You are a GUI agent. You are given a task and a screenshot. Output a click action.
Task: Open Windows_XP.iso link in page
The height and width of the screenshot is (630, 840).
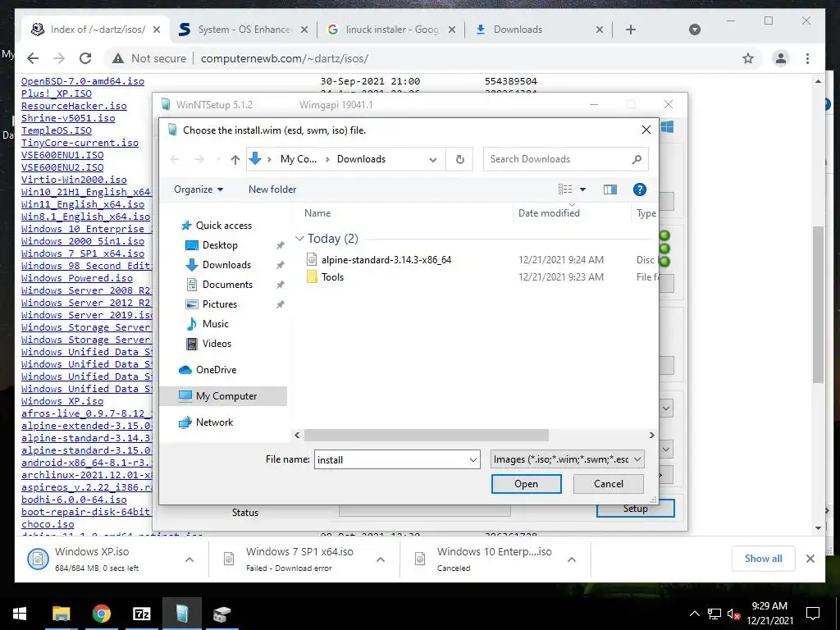(x=62, y=401)
